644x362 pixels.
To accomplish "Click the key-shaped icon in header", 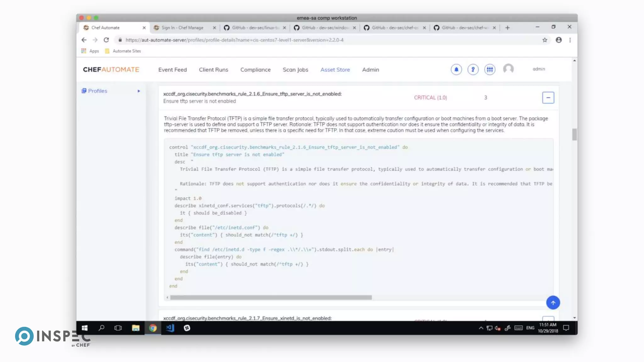I will [473, 69].
